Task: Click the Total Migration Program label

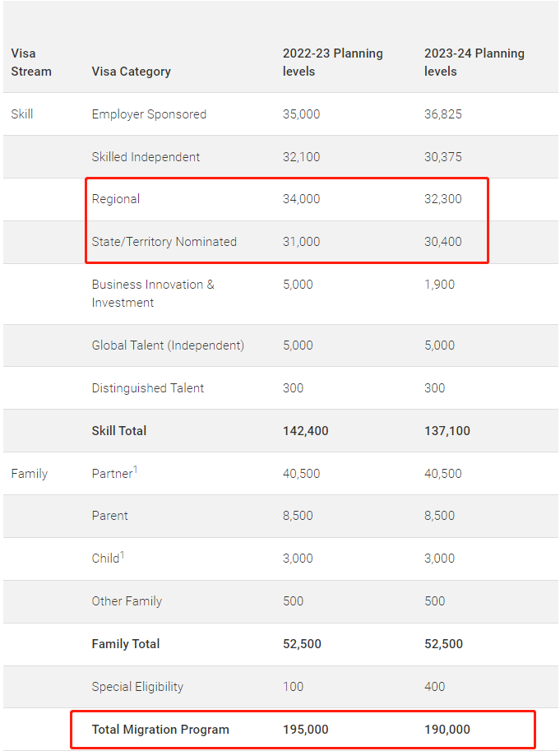Action: [x=160, y=729]
